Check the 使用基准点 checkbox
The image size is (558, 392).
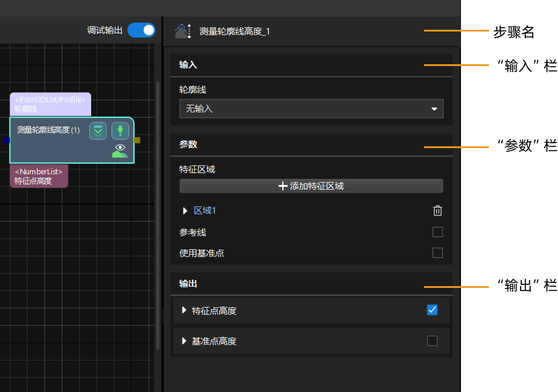point(437,253)
